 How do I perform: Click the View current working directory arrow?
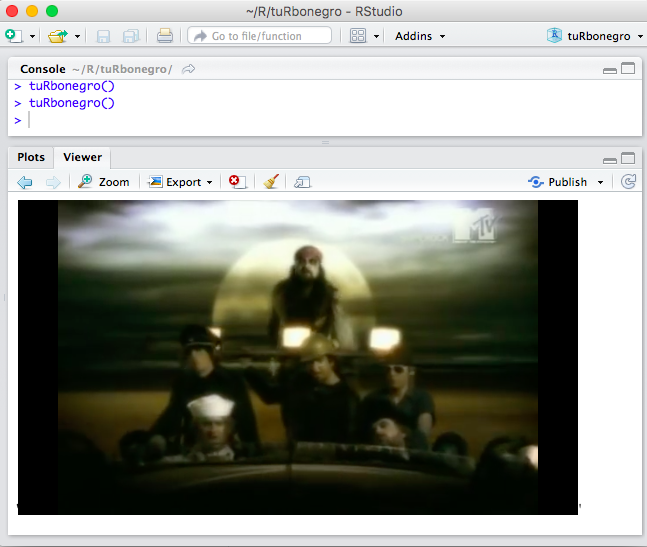pyautogui.click(x=189, y=69)
